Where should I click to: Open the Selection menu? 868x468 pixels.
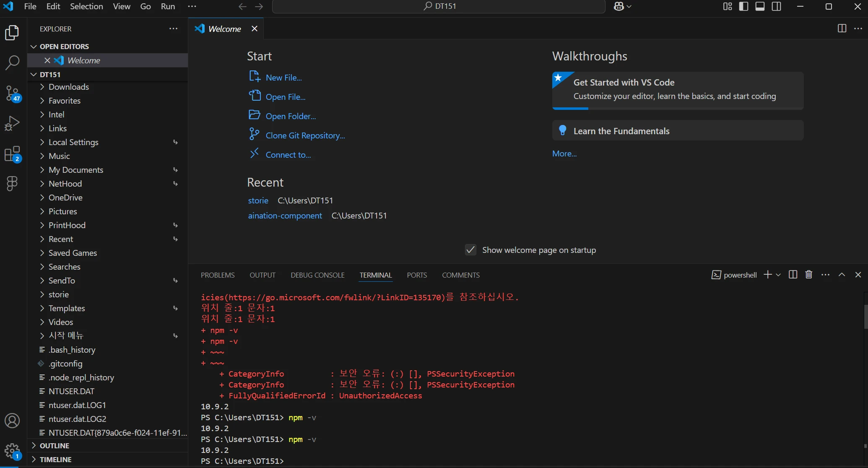pyautogui.click(x=86, y=6)
